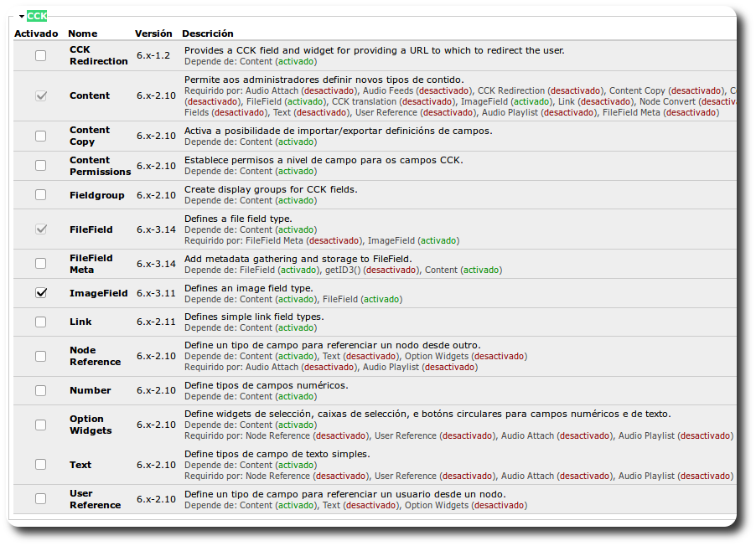Turn on the Node Reference checkbox
This screenshot has width=756, height=546.
pyautogui.click(x=41, y=356)
